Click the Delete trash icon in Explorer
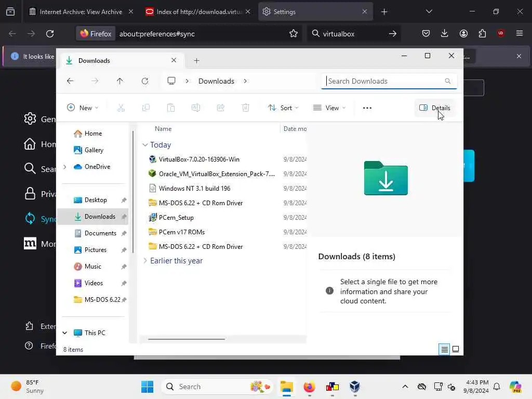Viewport: 532px width, 399px height. click(246, 108)
